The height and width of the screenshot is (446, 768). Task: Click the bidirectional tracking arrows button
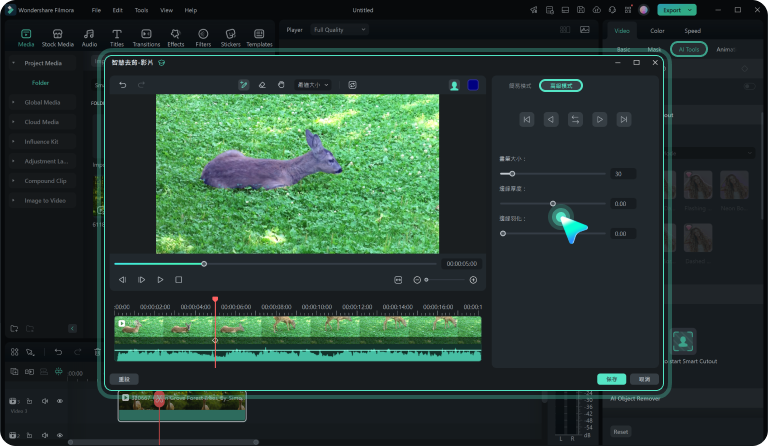(575, 119)
